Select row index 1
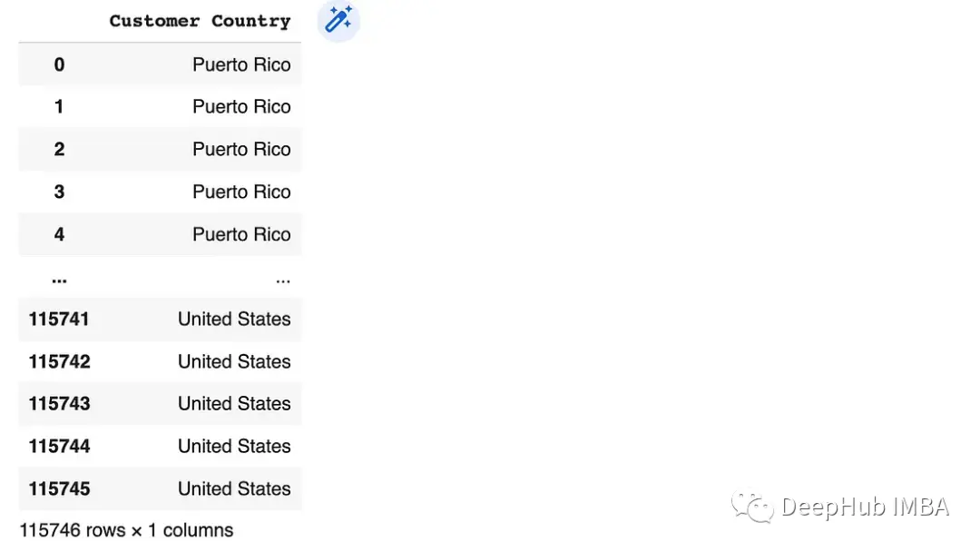The width and height of the screenshot is (980, 552). 59,107
